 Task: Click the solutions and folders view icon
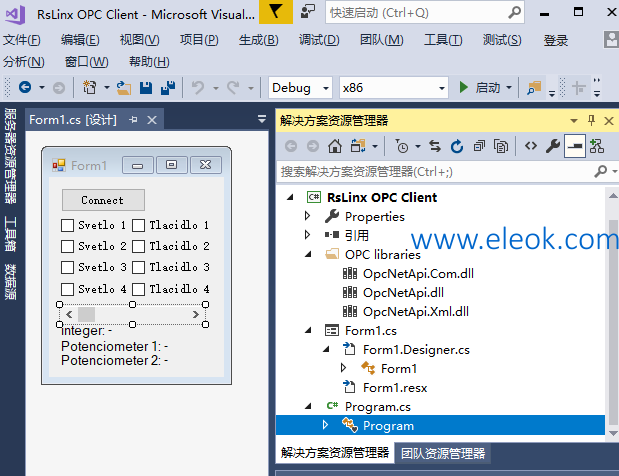tap(358, 146)
